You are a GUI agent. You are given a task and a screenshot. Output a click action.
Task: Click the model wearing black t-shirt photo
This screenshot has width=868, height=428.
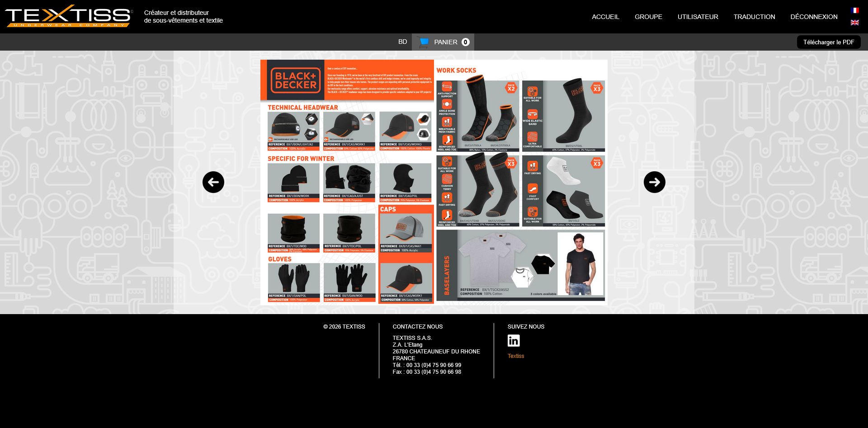click(580, 263)
